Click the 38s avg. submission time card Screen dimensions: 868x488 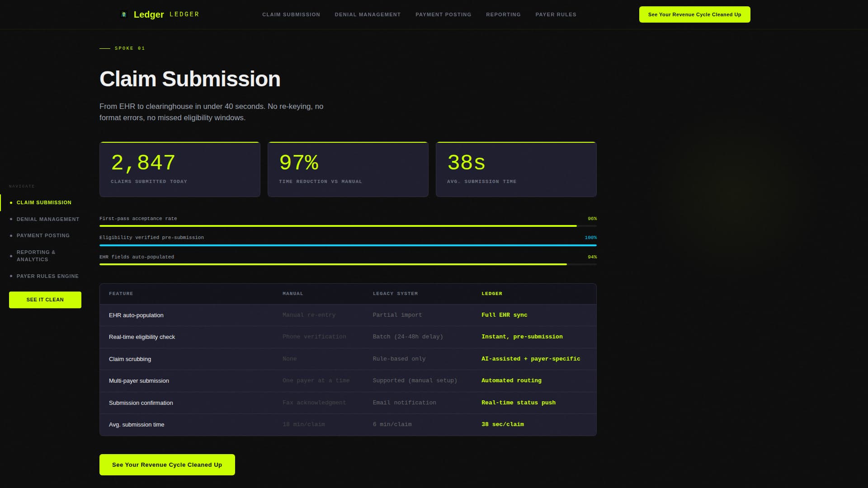(516, 169)
